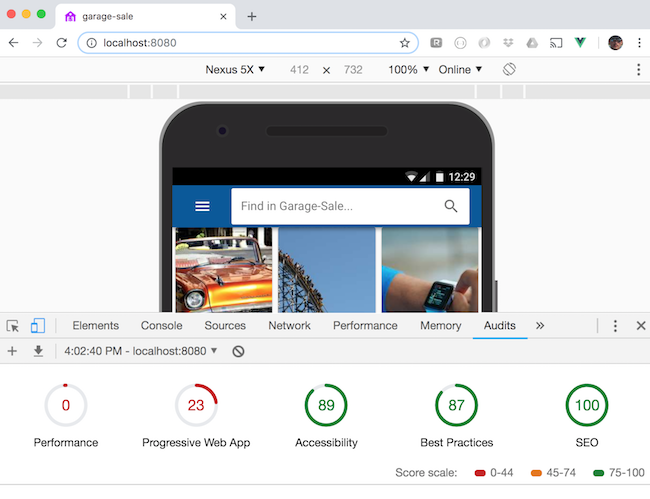Screen dimensions: 650x499
Task: Open the gray R extension icon
Action: (x=436, y=43)
